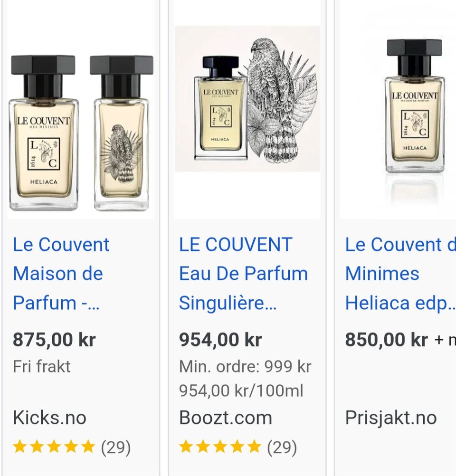456x476 pixels.
Task: Open the Kicks.no two-bottle product image
Action: pos(81,133)
